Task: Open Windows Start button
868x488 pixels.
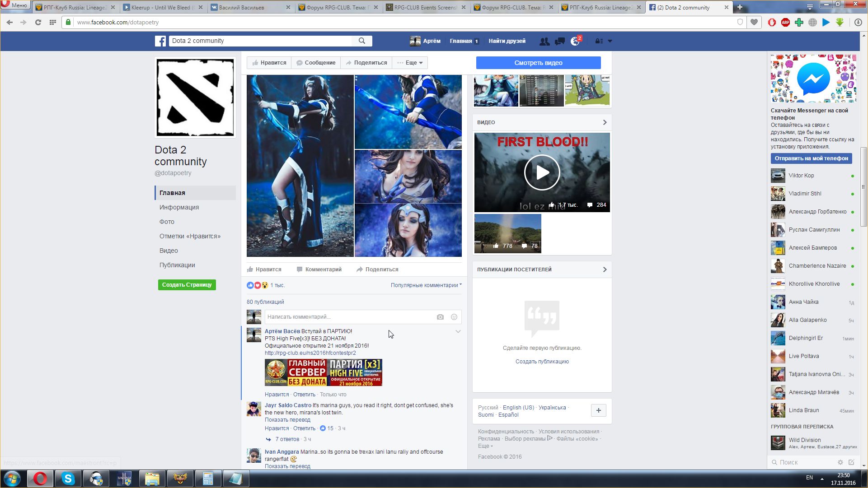Action: [12, 479]
